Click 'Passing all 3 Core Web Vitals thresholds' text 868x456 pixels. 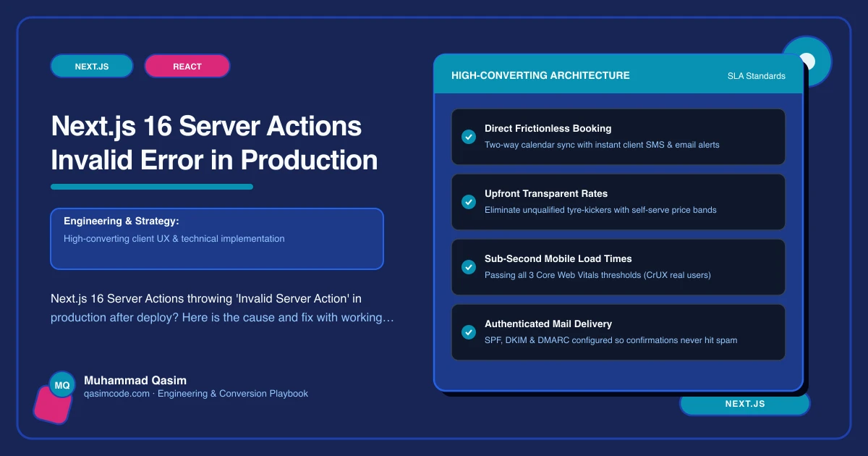pyautogui.click(x=597, y=275)
